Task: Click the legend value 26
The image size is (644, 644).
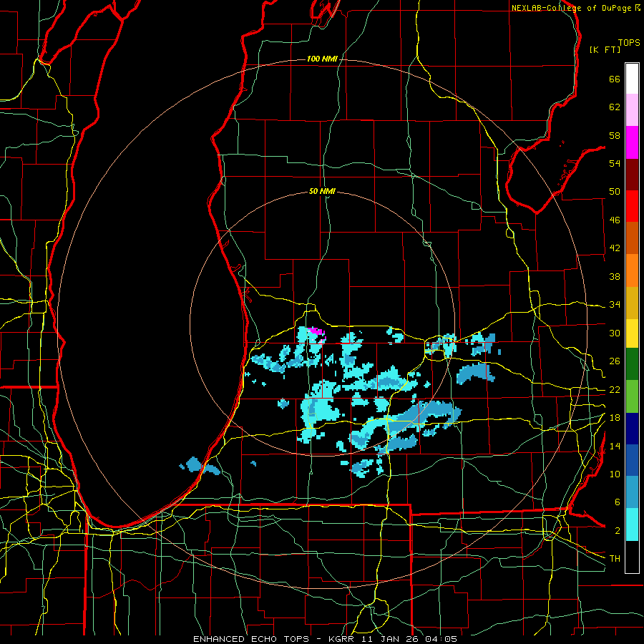Action: click(x=615, y=361)
